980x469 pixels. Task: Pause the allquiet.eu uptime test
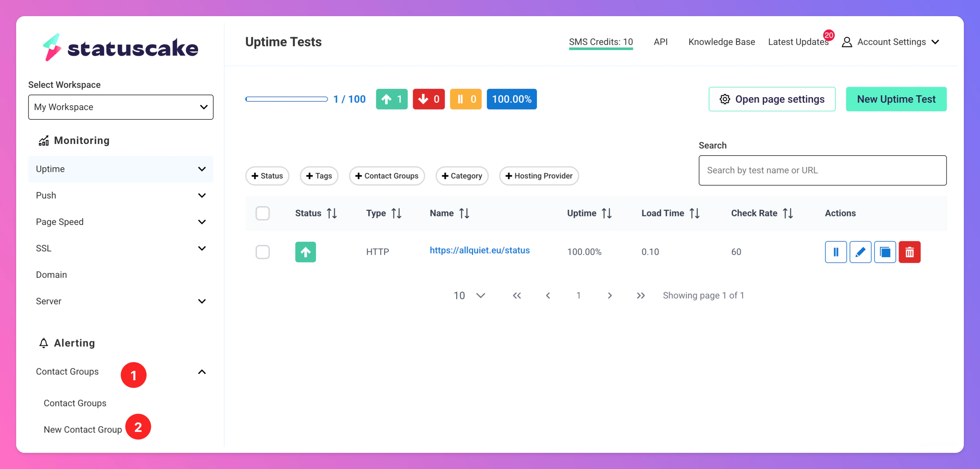[835, 251]
